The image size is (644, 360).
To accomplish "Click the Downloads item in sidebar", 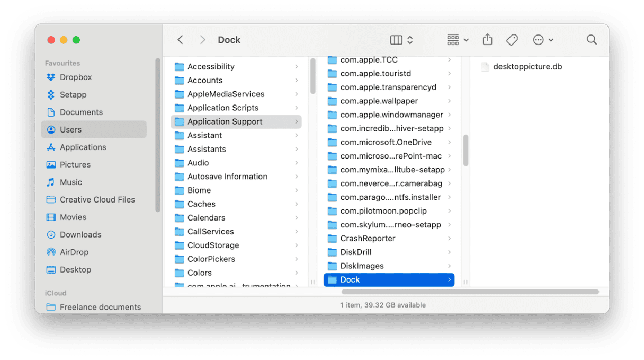I will tap(80, 234).
